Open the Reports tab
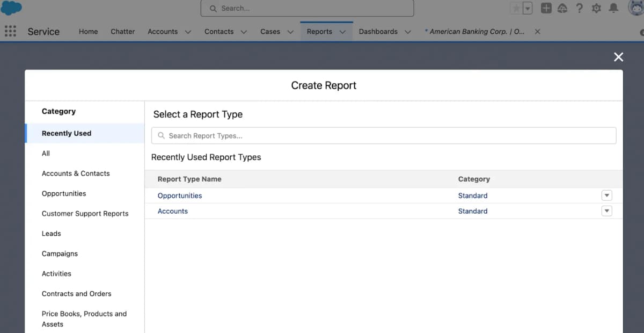This screenshot has width=644, height=333. pos(319,32)
